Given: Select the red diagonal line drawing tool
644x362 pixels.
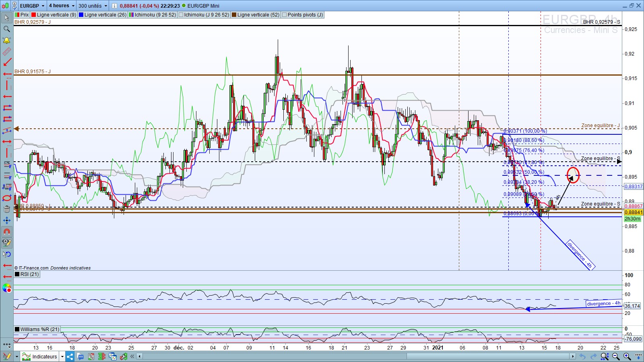Looking at the screenshot, I should [x=7, y=63].
